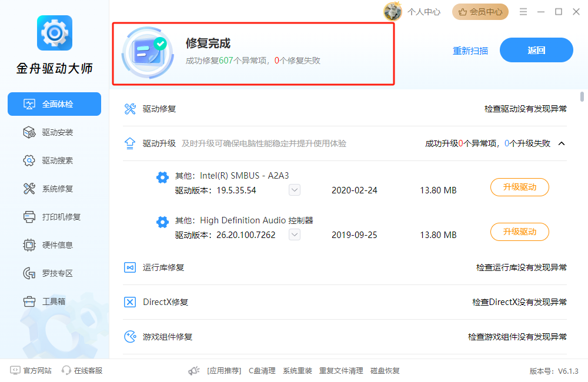Image resolution: width=588 pixels, height=382 pixels.
Task: Open version dropdown for 26.20.100.7262
Action: 295,234
